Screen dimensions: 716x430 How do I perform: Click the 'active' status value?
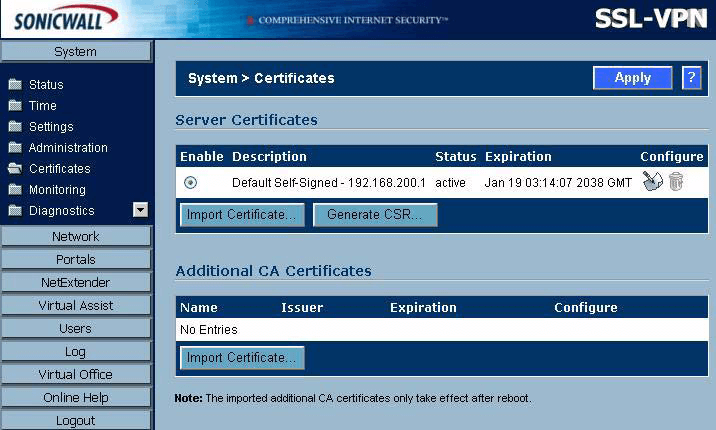[450, 183]
